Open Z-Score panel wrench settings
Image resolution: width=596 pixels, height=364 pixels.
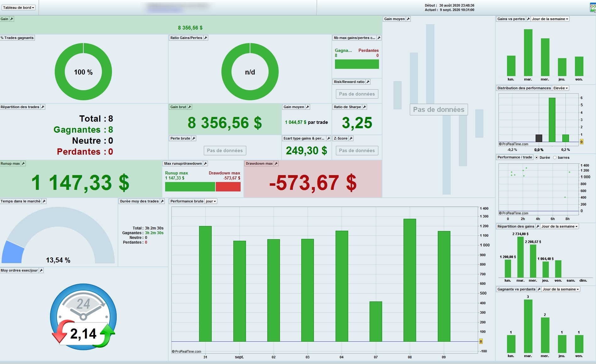pos(351,138)
